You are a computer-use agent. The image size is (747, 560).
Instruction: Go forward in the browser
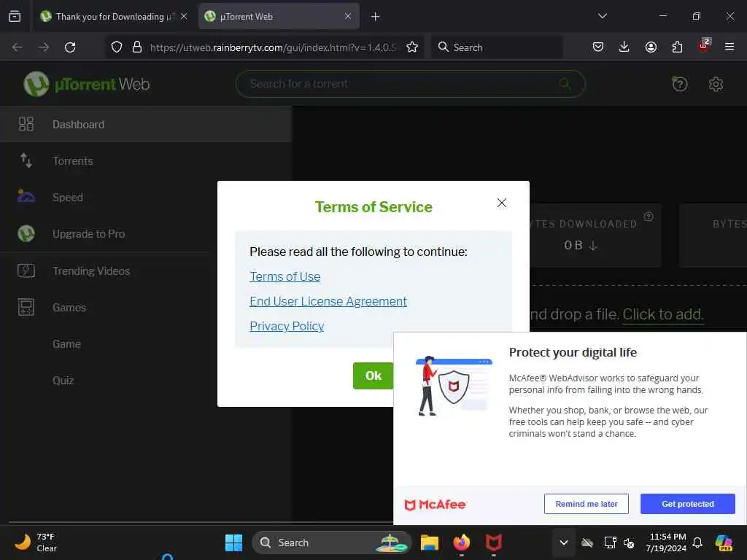43,47
